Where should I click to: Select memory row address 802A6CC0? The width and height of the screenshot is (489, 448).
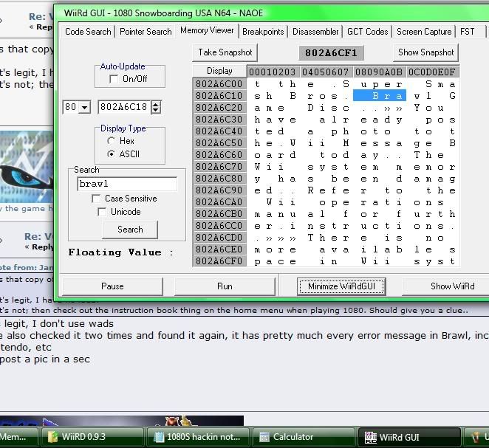click(219, 226)
